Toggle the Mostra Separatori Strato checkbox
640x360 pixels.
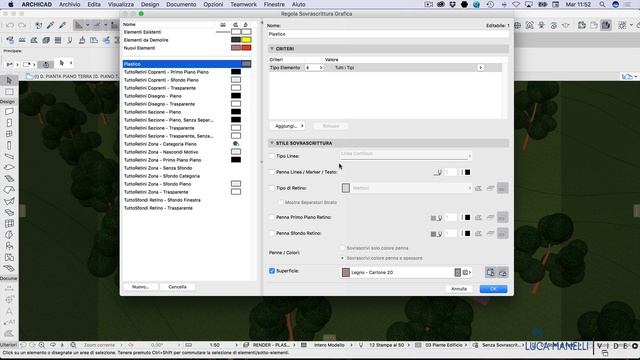click(x=280, y=202)
